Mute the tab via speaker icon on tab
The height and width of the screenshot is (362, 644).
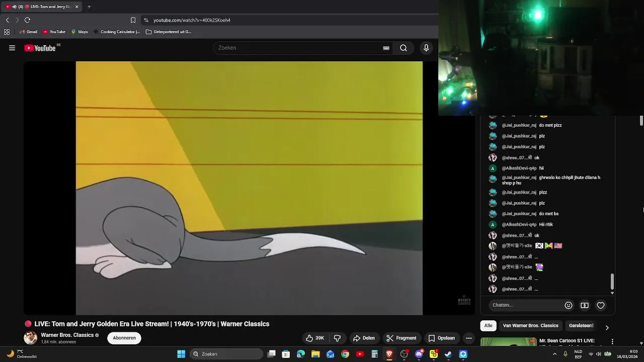[14, 7]
